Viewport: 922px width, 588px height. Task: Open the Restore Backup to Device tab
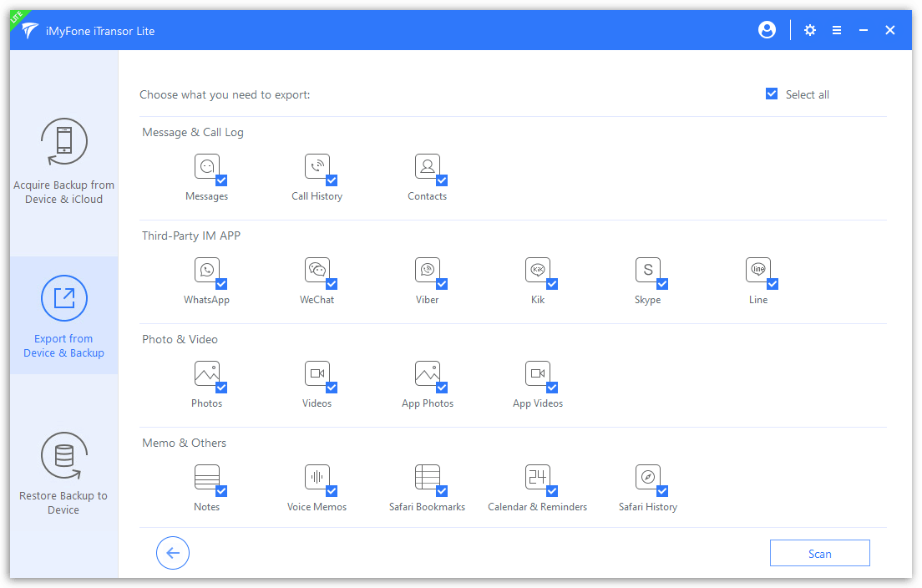(x=64, y=474)
